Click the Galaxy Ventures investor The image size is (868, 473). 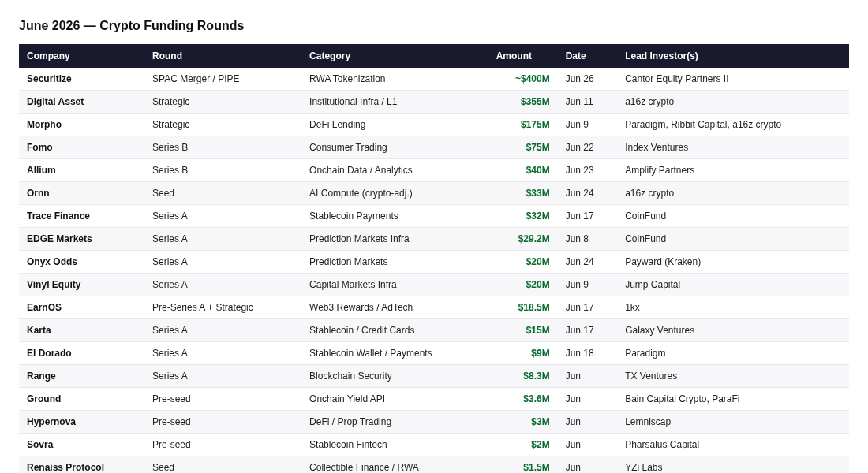[x=660, y=330]
